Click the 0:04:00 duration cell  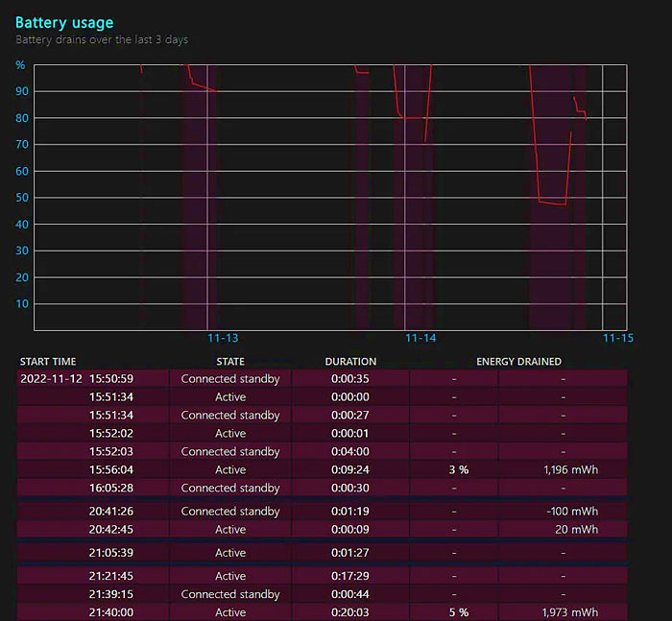(x=350, y=452)
